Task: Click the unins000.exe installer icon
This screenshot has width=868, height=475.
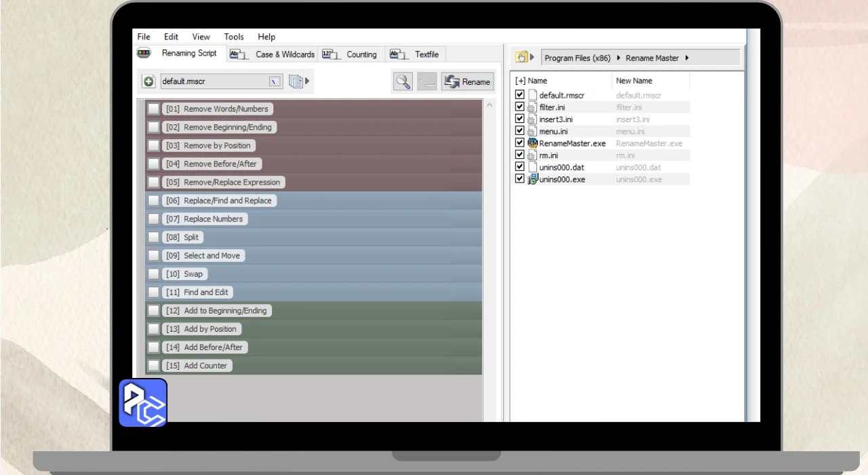Action: tap(532, 179)
